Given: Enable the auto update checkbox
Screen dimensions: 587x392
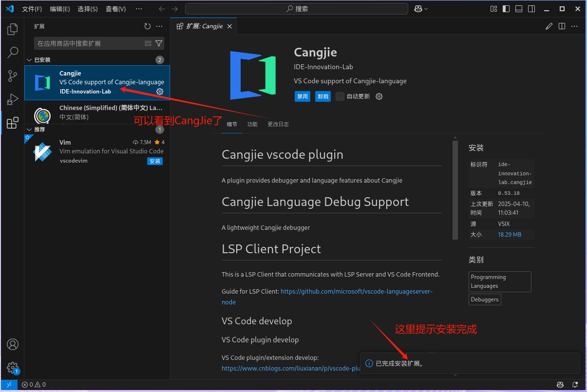Looking at the screenshot, I should pyautogui.click(x=340, y=96).
